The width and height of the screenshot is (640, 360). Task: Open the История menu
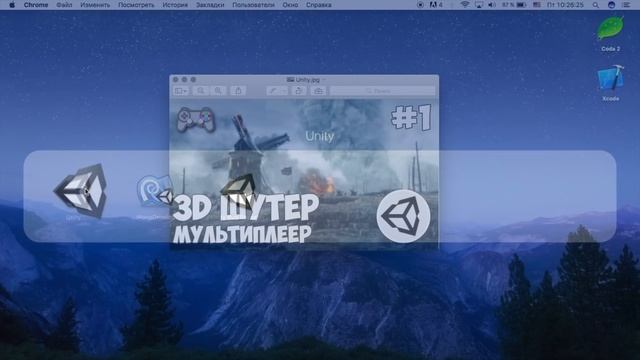click(175, 5)
